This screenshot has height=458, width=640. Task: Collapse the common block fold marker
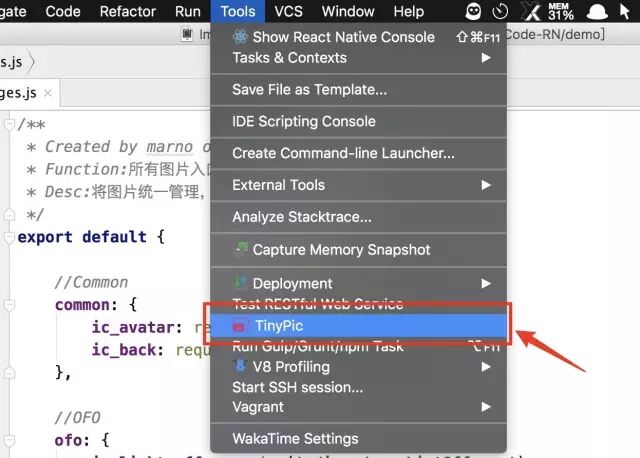[9, 305]
